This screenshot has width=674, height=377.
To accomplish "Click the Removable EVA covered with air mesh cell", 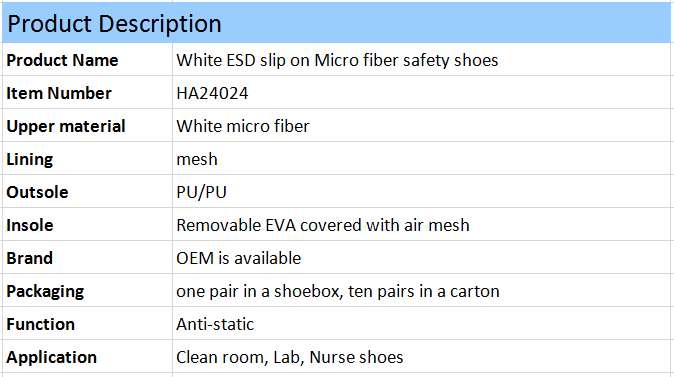I will (x=422, y=225).
